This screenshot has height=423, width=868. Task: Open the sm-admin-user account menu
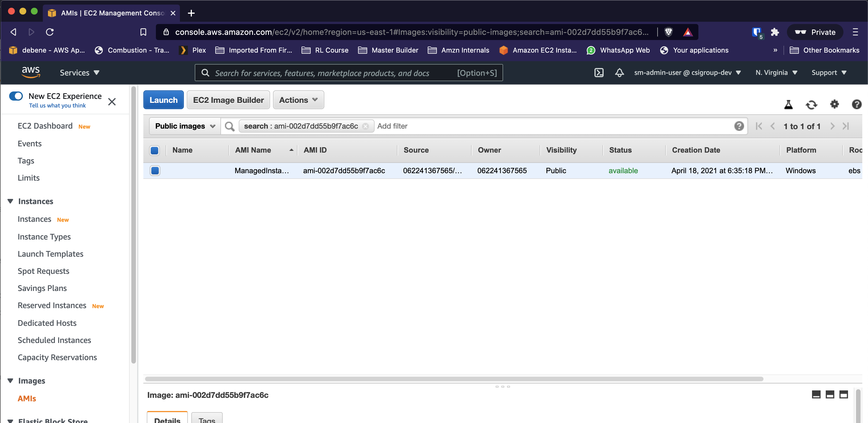coord(687,73)
